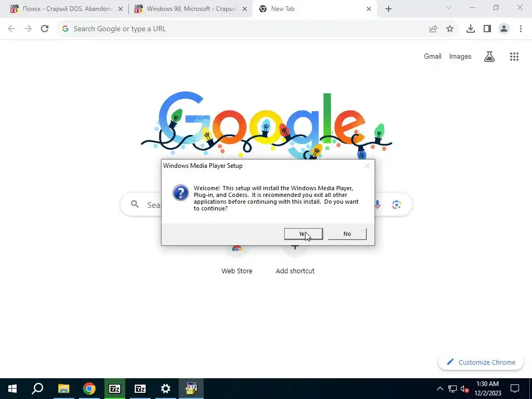Open the Web Store shortcut
Viewport: 532px width, 399px height.
(237, 261)
